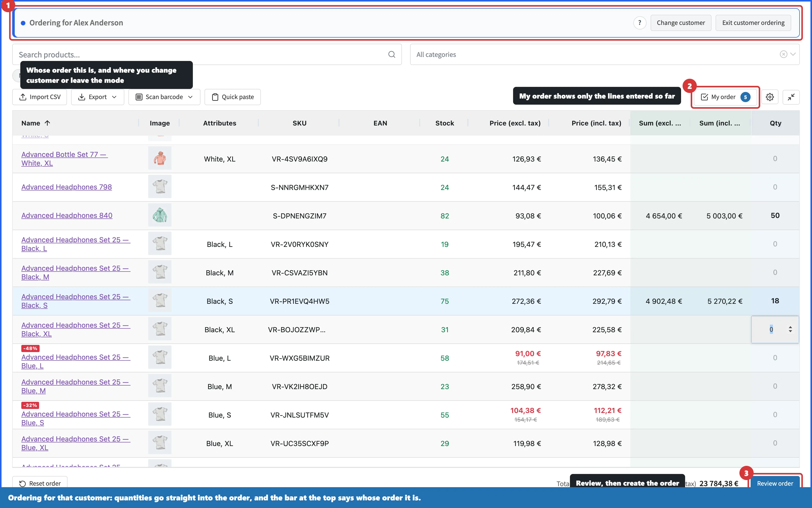812x508 pixels.
Task: Click the sum value 4 902,48 €
Action: coord(664,301)
